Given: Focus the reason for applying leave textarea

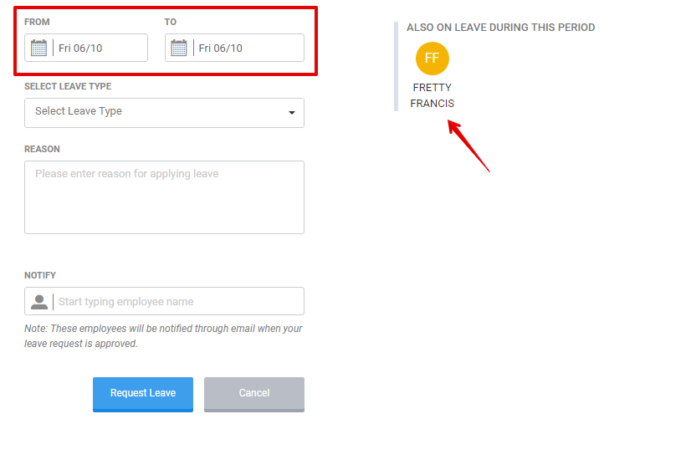Looking at the screenshot, I should pos(164,197).
